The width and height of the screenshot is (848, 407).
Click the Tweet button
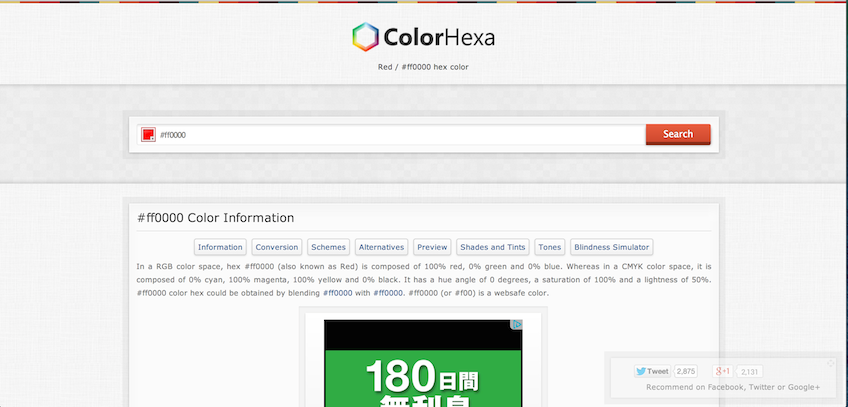coord(652,371)
